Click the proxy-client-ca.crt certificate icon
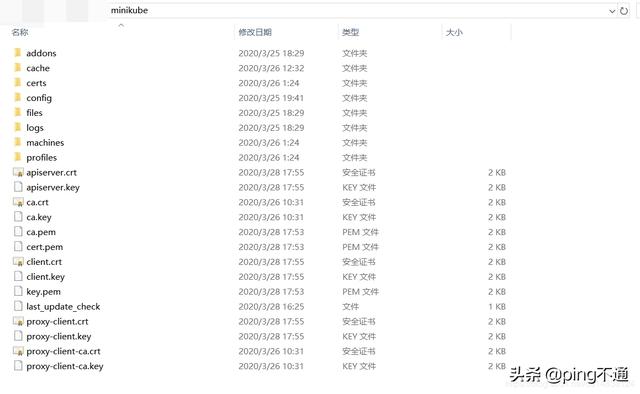This screenshot has height=394, width=640. tap(18, 351)
